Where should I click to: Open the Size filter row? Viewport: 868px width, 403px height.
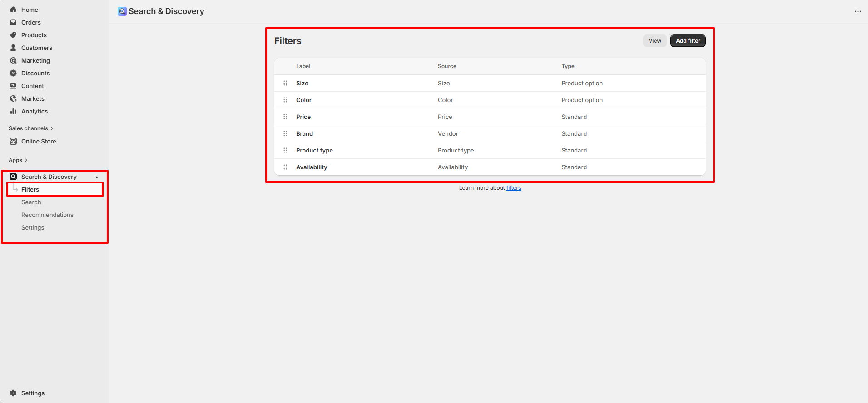pos(490,83)
